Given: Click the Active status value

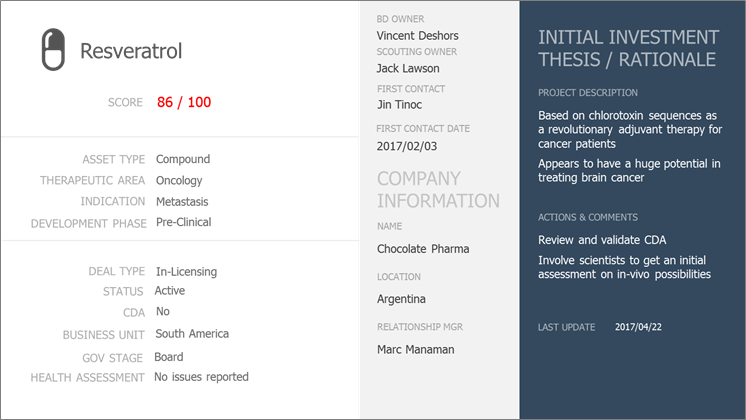Looking at the screenshot, I should pos(169,291).
